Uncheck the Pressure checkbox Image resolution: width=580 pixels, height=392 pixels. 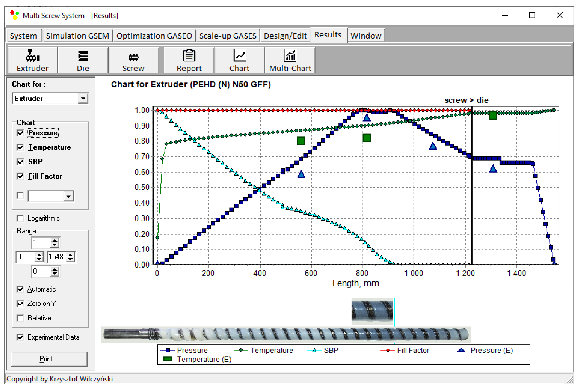pyautogui.click(x=20, y=133)
